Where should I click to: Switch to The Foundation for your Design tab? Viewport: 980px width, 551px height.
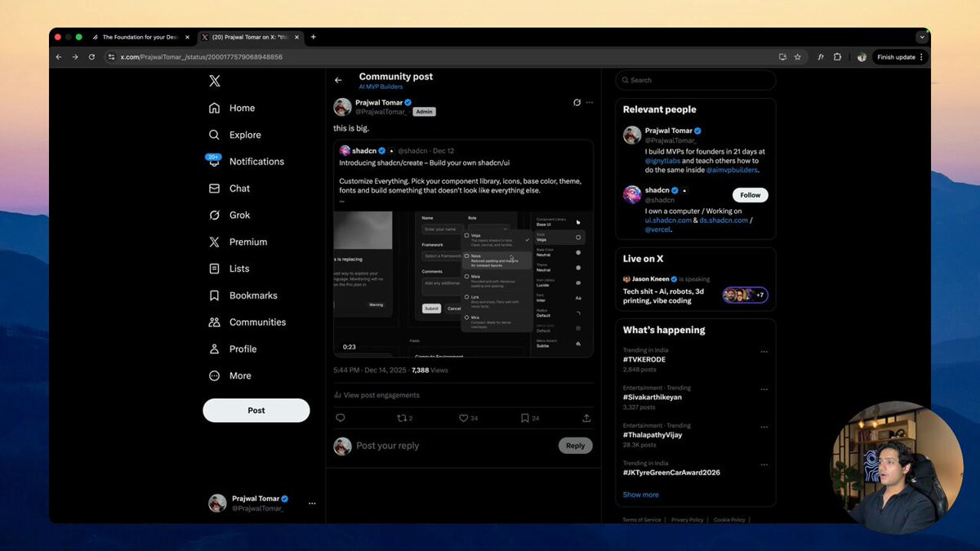click(140, 38)
